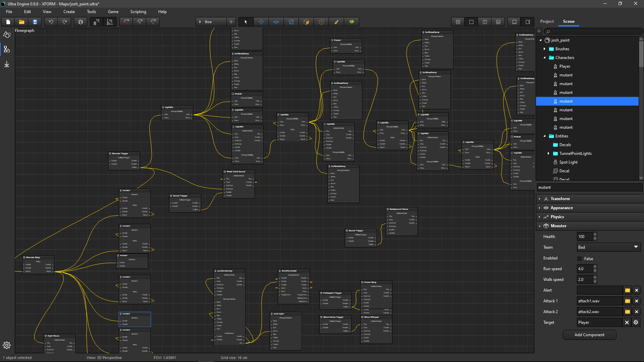Click the Save file toolbar icon
Image resolution: width=644 pixels, height=362 pixels.
coord(35,22)
